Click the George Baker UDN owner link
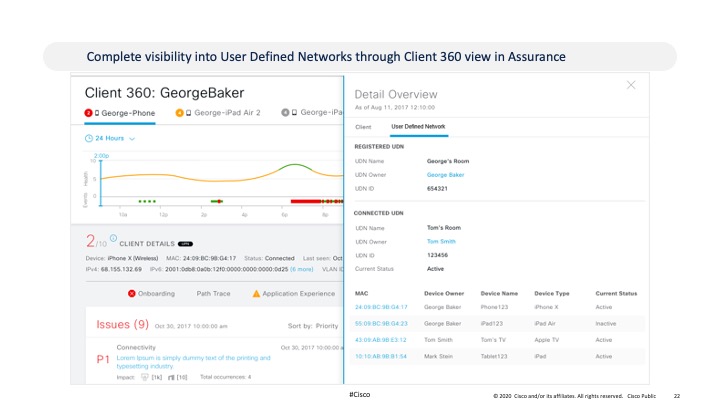This screenshot has height=405, width=720. pyautogui.click(x=445, y=174)
